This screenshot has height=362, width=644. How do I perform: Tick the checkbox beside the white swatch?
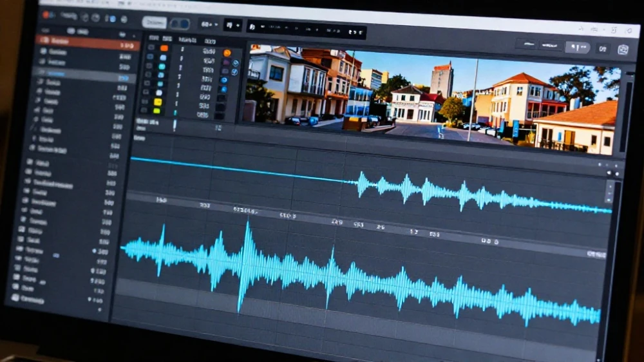click(x=146, y=93)
